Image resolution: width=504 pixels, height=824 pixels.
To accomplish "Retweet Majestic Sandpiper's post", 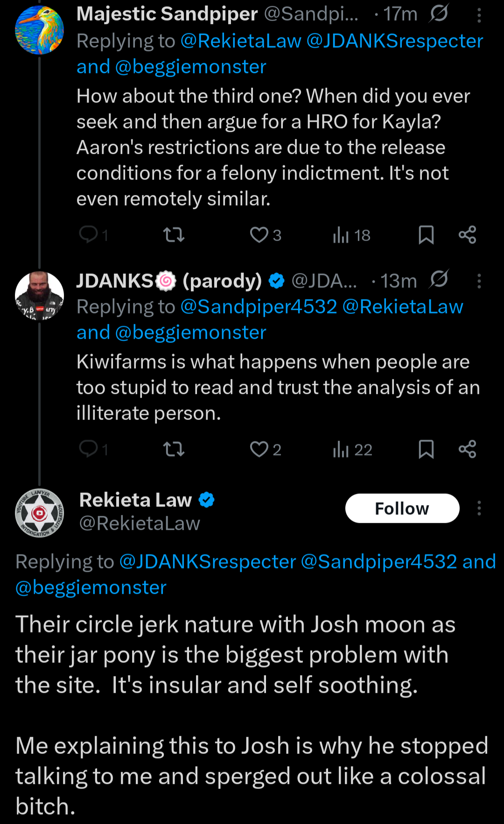I will (x=174, y=234).
